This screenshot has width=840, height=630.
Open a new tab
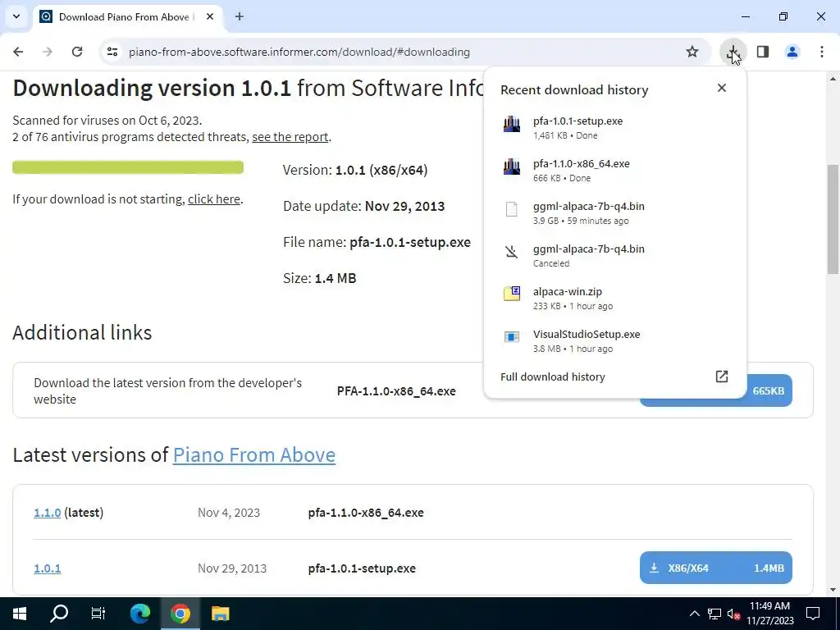click(x=240, y=16)
